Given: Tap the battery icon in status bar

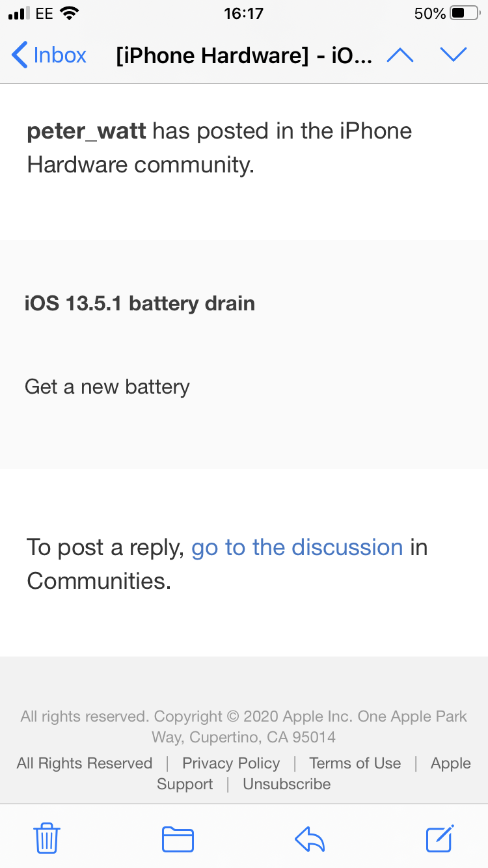Looking at the screenshot, I should click(464, 14).
